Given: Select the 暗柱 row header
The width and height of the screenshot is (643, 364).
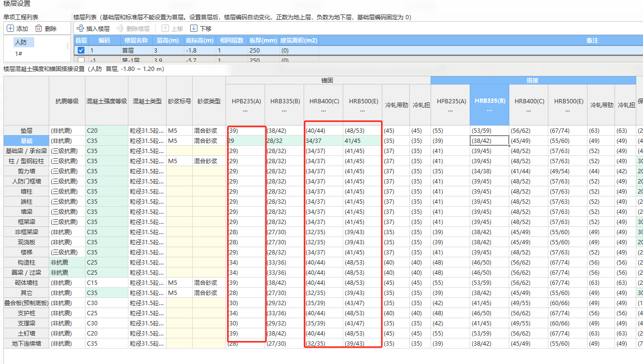Looking at the screenshot, I should click(27, 191).
